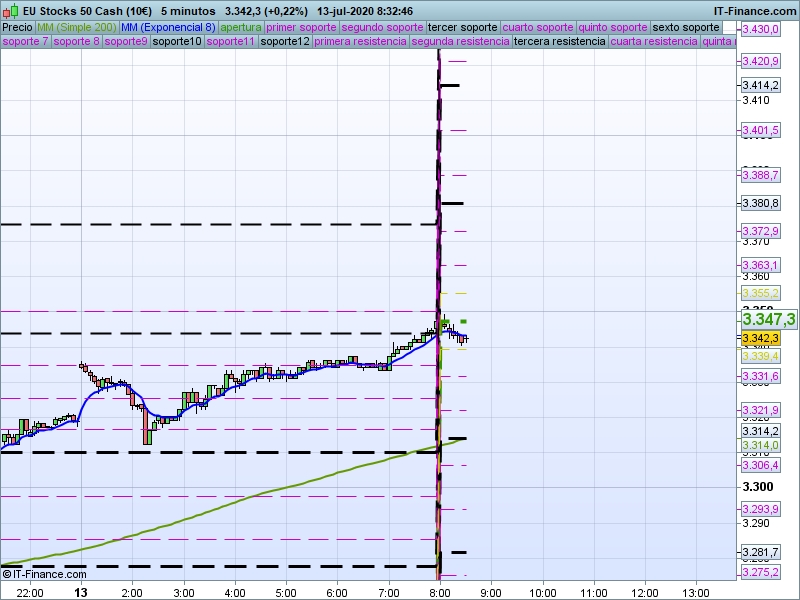The image size is (800, 600).
Task: Click the 'primer soporte' legend label
Action: pyautogui.click(x=302, y=27)
